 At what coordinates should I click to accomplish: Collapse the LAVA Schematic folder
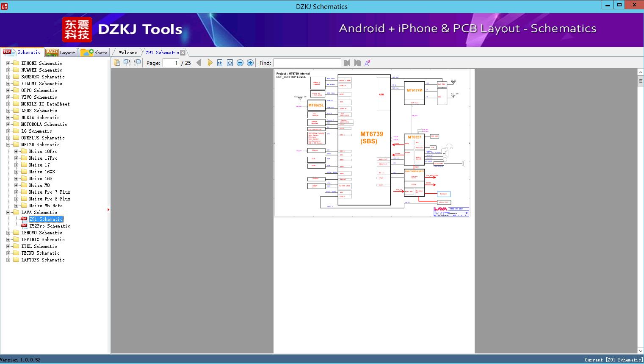8,212
